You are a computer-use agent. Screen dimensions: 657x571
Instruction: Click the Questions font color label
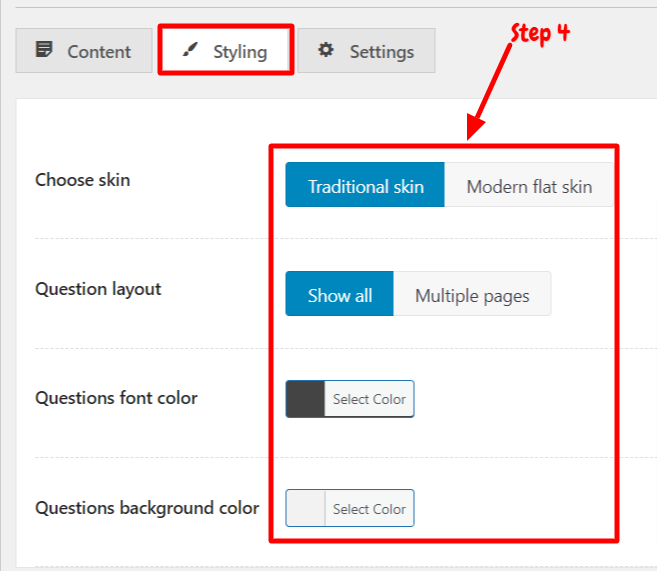point(116,398)
